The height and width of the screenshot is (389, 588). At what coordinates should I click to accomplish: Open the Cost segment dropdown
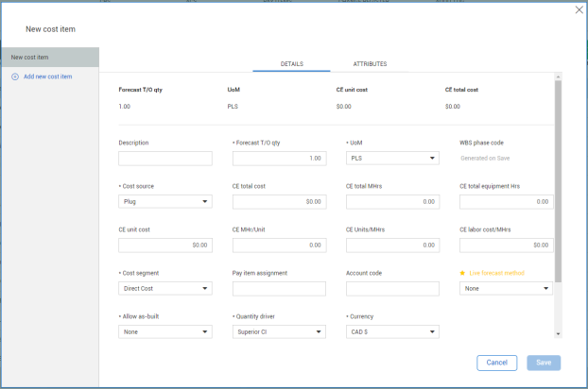click(164, 289)
